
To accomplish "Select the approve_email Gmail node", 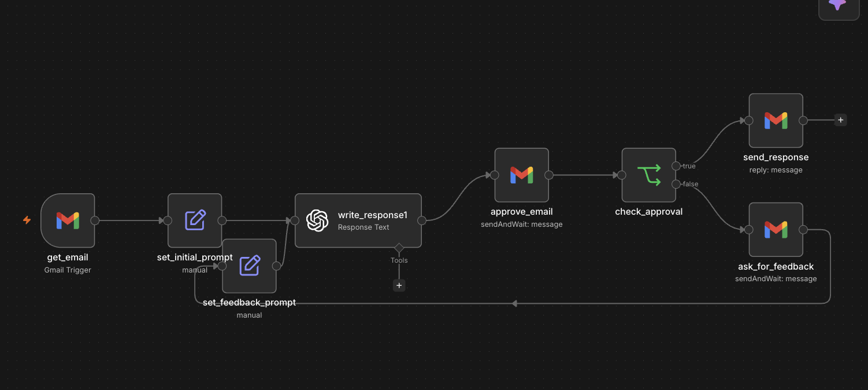I will (x=522, y=175).
